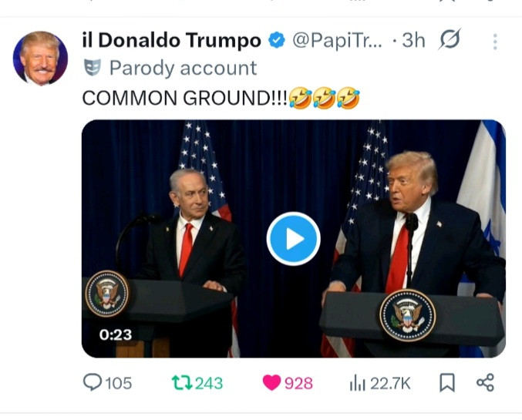
Task: Open replies via the comment bubble icon
Action: [x=93, y=382]
